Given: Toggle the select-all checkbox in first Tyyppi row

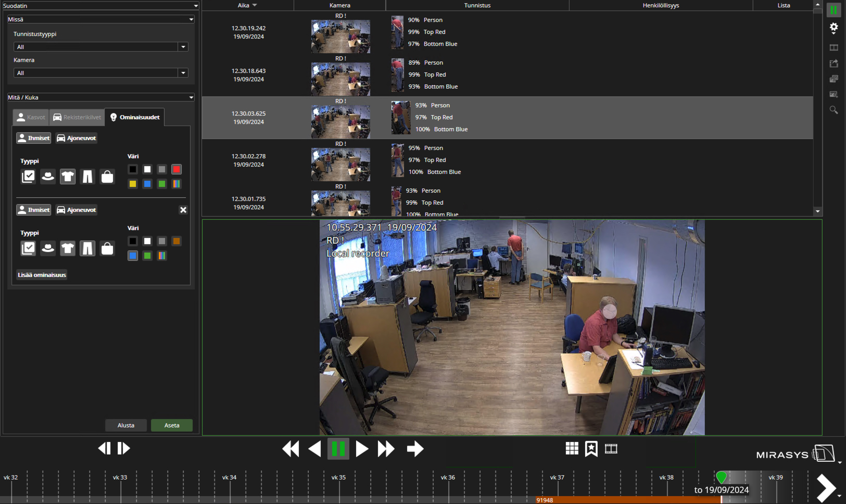Looking at the screenshot, I should pos(28,177).
